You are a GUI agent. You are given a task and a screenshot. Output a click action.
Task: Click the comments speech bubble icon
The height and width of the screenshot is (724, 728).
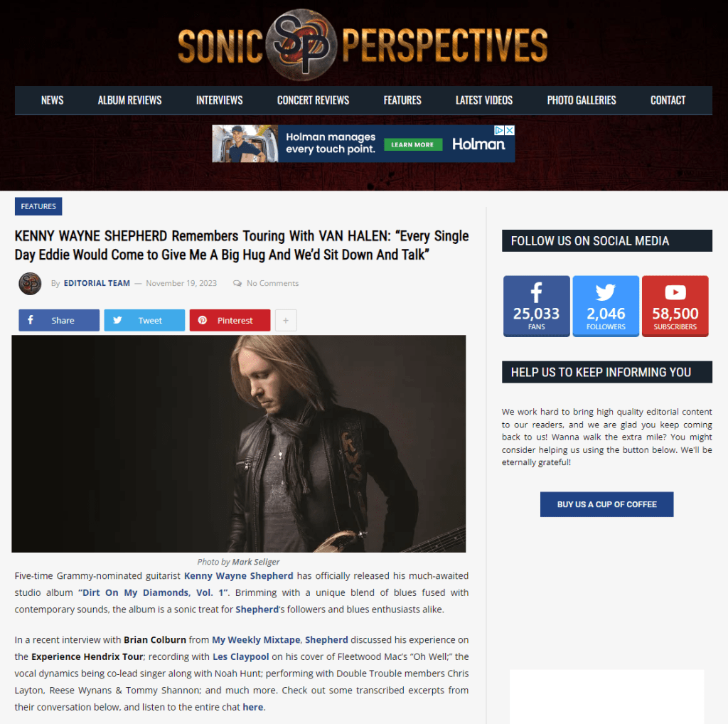(x=237, y=283)
